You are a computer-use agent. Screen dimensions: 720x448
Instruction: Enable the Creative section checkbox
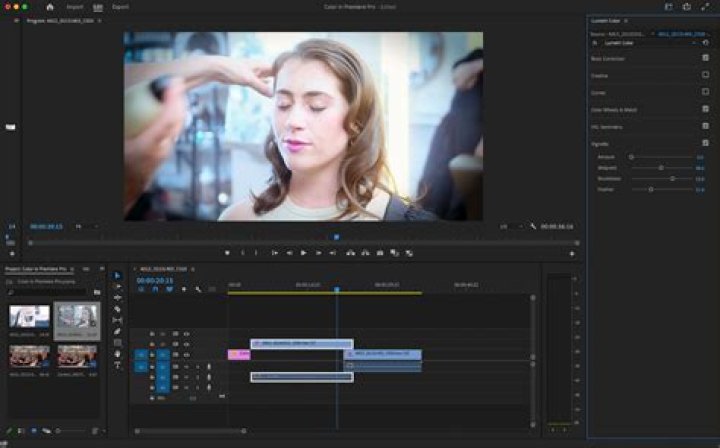pyautogui.click(x=705, y=75)
